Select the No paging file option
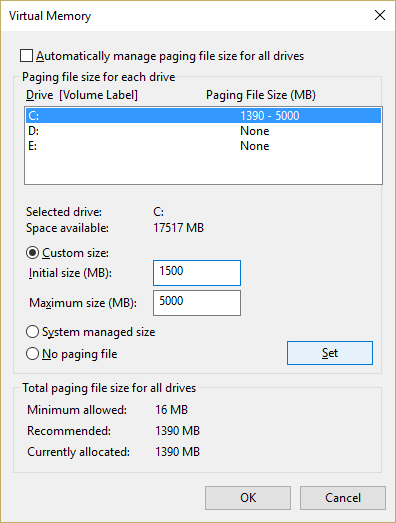Screen dimensions: 396x523 pyautogui.click(x=32, y=354)
